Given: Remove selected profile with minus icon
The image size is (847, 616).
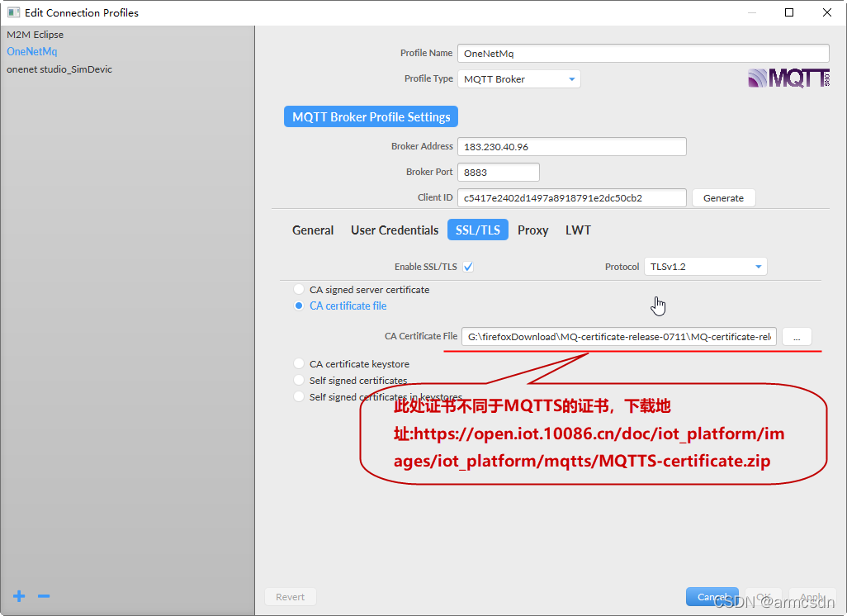Looking at the screenshot, I should (x=44, y=596).
